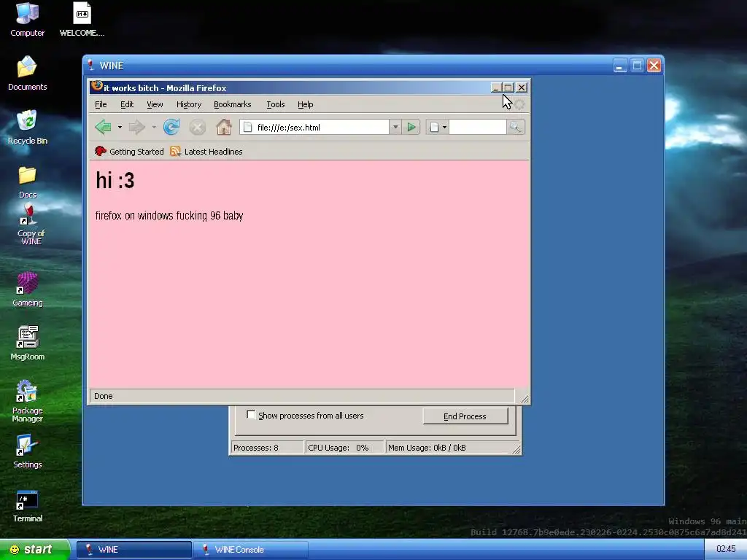Screen dimensions: 747x560
Task: Click the 'hi :3' page heading
Action: 115,181
